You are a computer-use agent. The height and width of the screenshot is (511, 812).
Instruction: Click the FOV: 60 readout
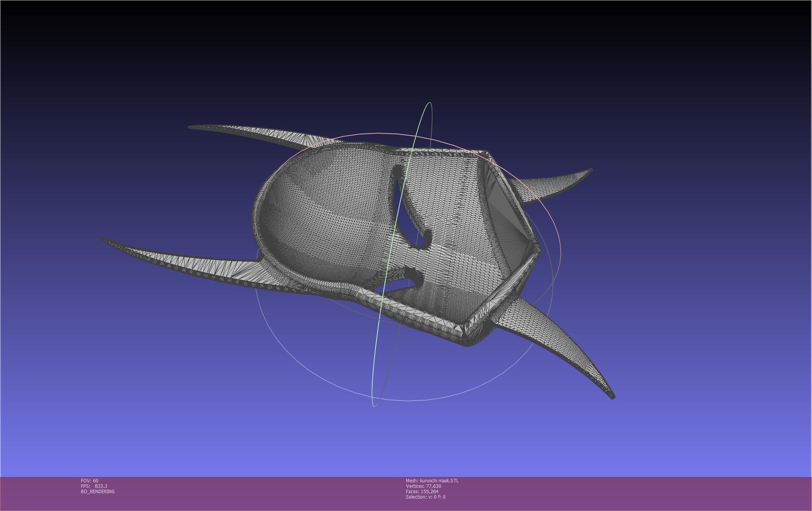click(89, 481)
